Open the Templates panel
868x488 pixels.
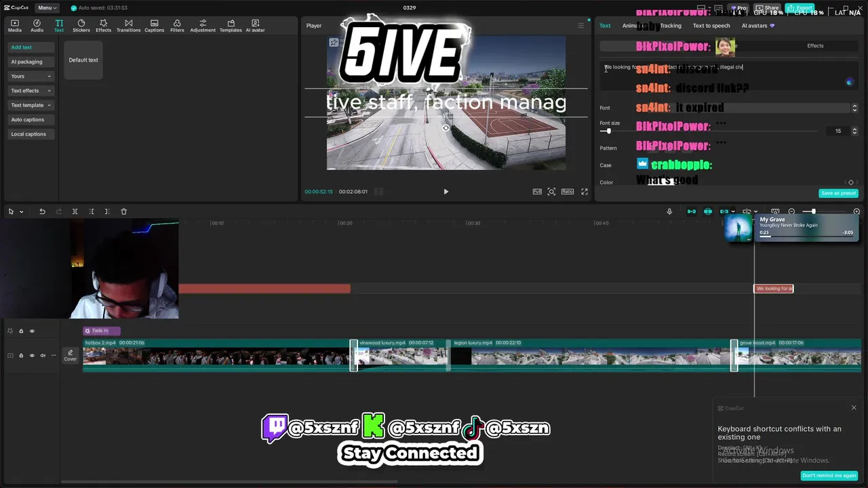coord(231,26)
